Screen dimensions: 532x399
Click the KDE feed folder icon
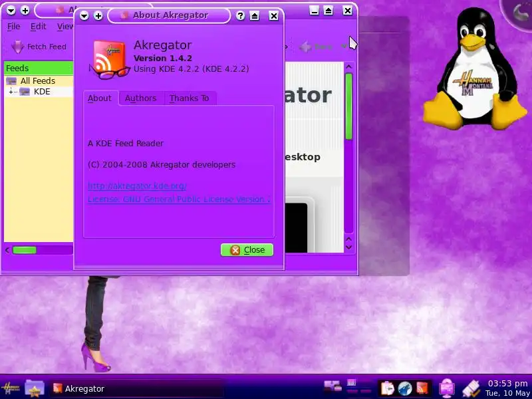[x=25, y=92]
